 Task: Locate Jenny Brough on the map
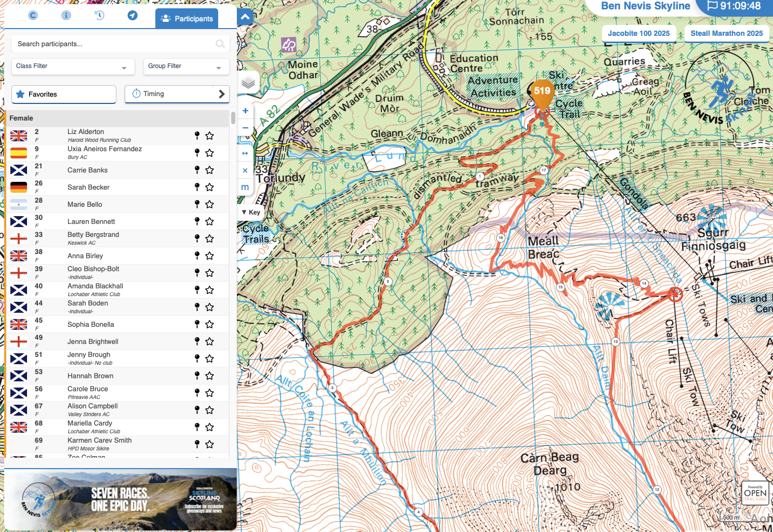pos(197,358)
